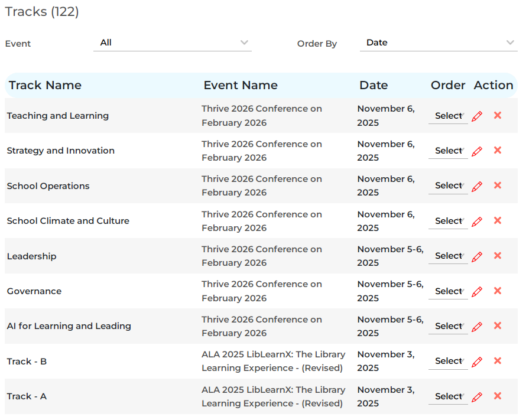This screenshot has height=420, width=526.
Task: Click edit pencil for Teaching and Learning track
Action: tap(477, 116)
